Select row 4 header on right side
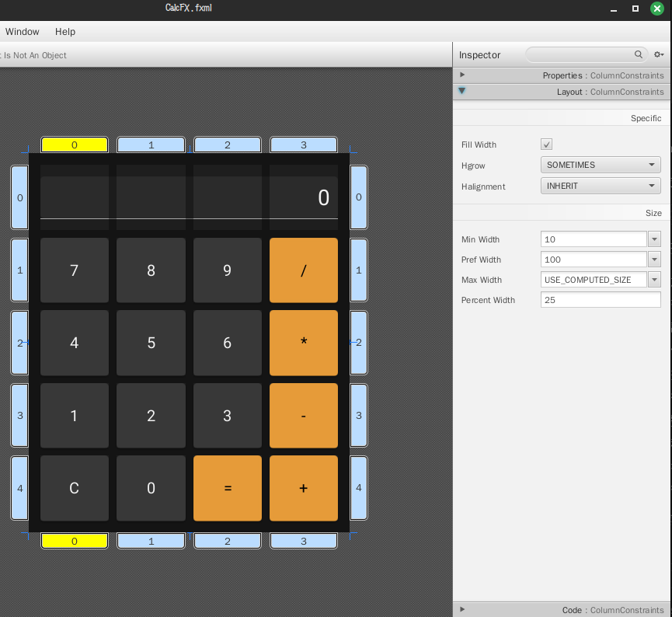Screen dimensions: 672x617 (x=359, y=488)
